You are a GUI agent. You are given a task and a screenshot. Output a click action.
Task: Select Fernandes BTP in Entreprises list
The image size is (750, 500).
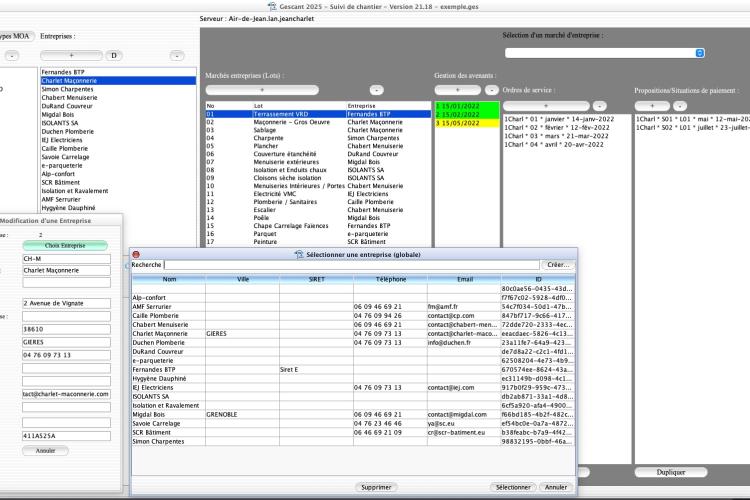coord(118,72)
